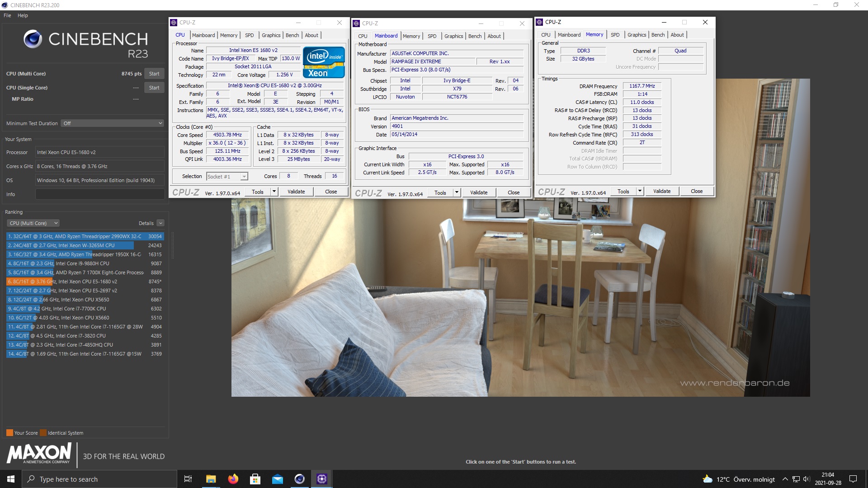Open Tools dropdown arrow in first CPU-Z window
Screen dimensions: 868x488
coord(274,192)
